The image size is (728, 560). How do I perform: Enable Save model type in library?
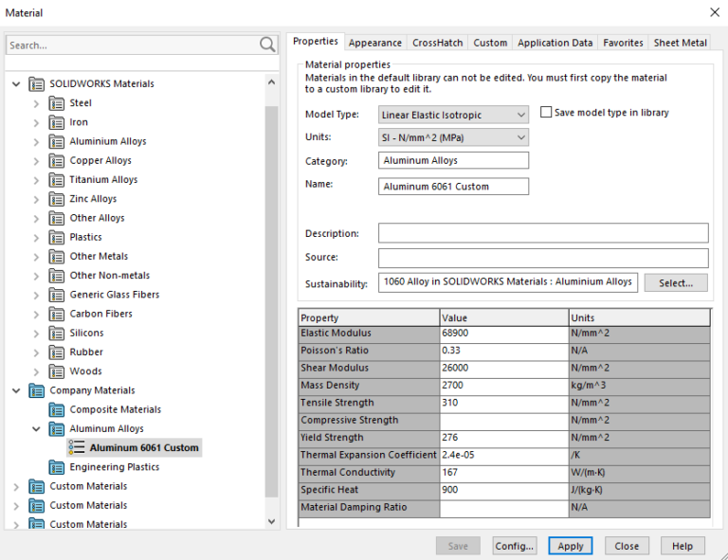point(546,112)
